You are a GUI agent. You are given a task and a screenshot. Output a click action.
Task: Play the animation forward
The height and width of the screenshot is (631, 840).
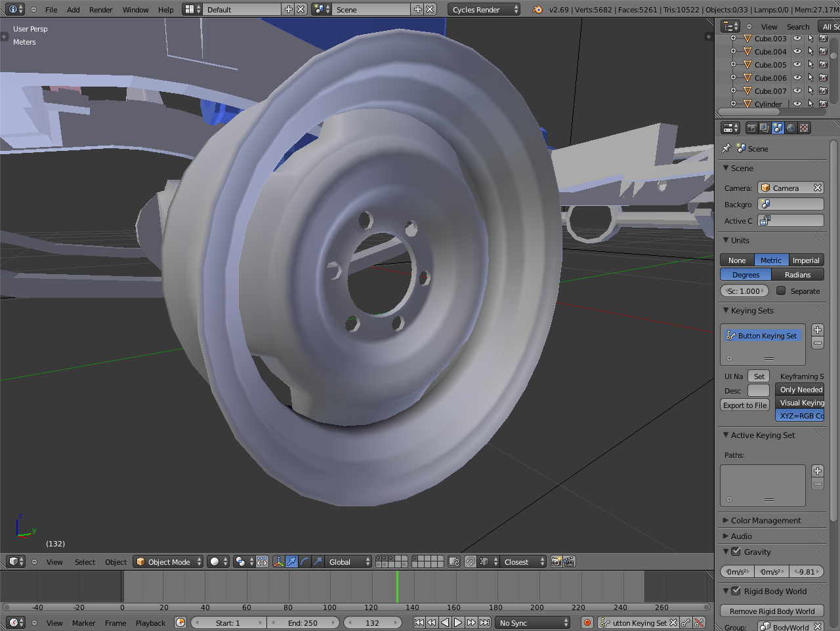point(458,622)
